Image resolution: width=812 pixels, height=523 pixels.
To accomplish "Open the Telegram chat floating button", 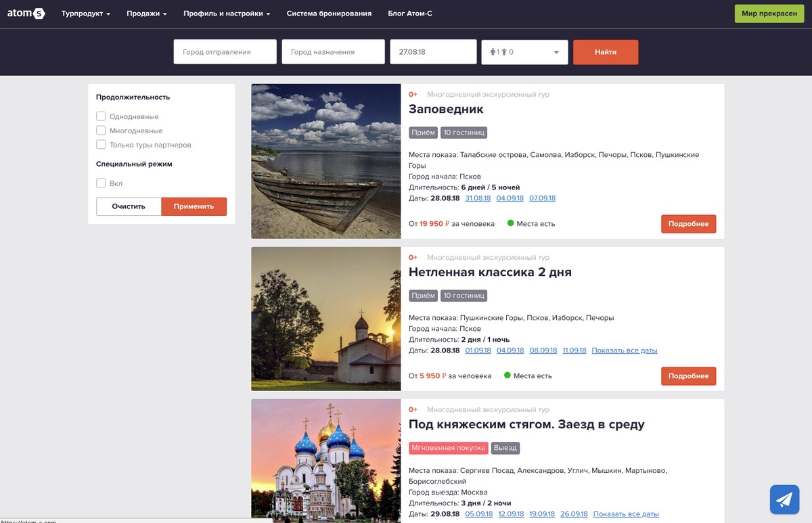I will coord(784,499).
